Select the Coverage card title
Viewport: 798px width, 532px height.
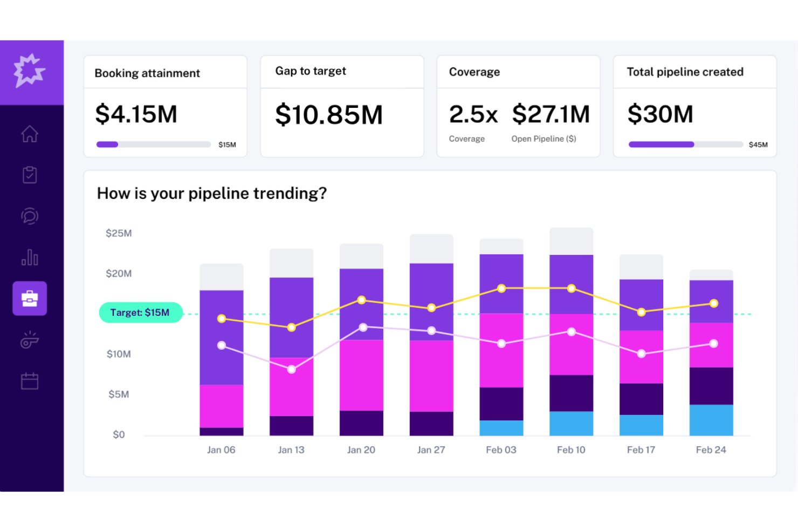(474, 72)
